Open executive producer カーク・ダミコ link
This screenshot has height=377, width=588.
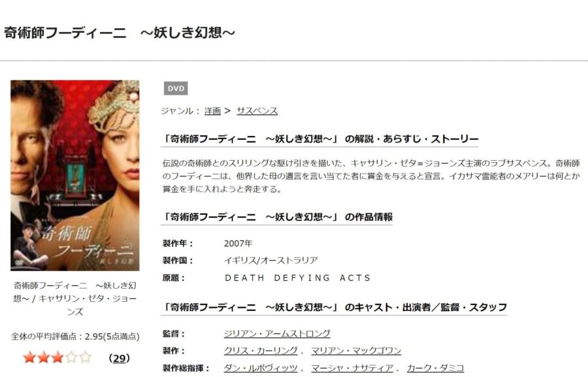pyautogui.click(x=435, y=369)
